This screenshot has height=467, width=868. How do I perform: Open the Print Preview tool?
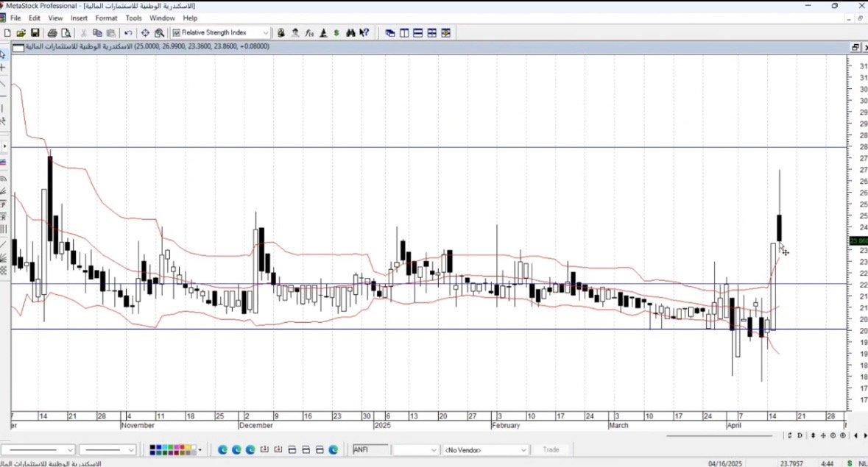(x=66, y=33)
